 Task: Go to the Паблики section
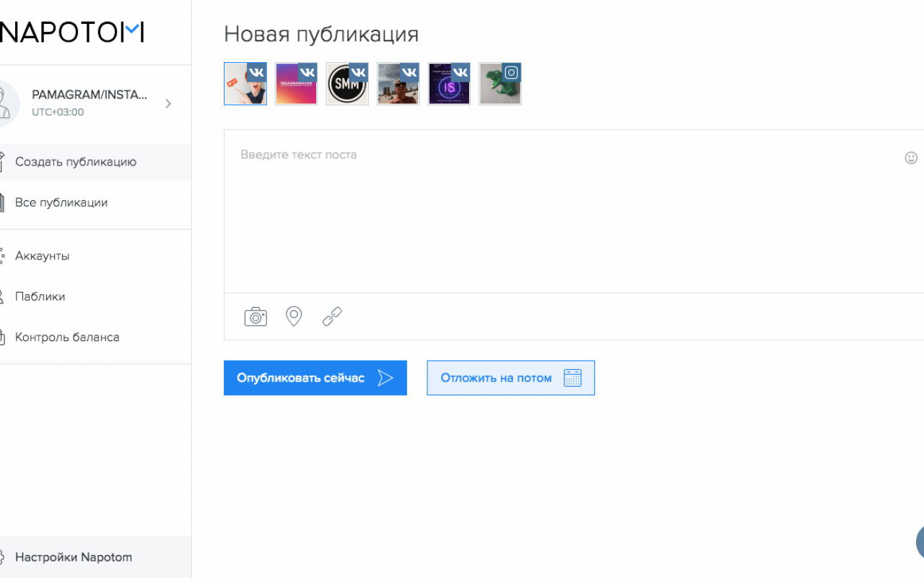tap(95, 296)
